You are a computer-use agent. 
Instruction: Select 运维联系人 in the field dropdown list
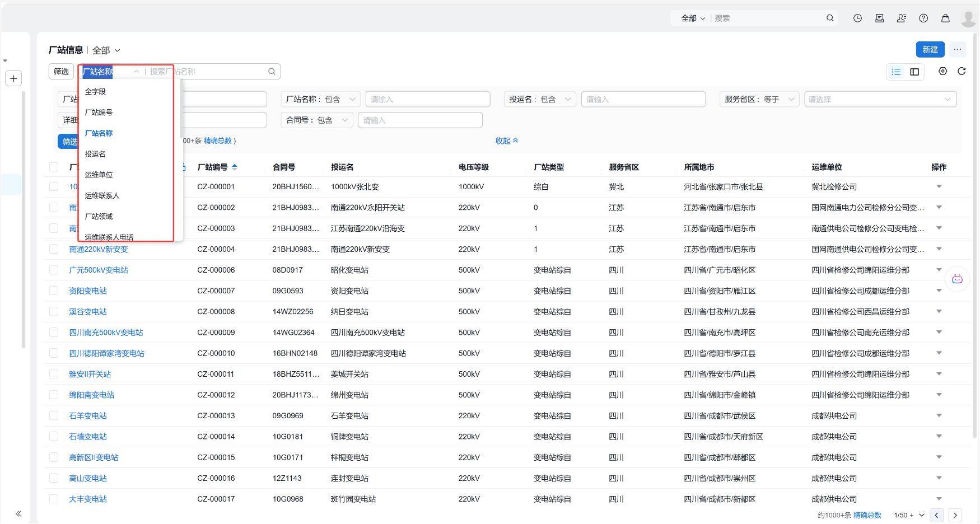pyautogui.click(x=102, y=195)
